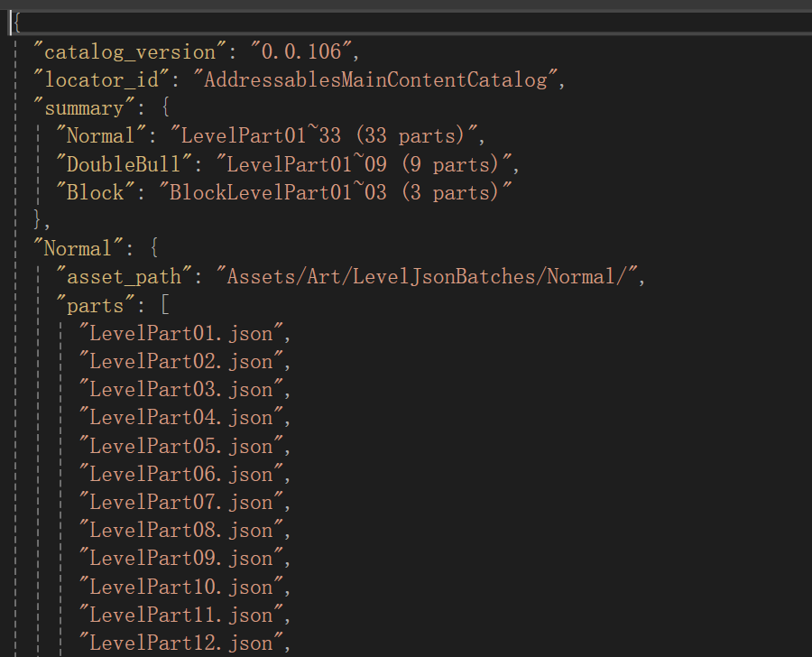The image size is (812, 657).
Task: Click the "locator_id" key
Action: pos(101,79)
